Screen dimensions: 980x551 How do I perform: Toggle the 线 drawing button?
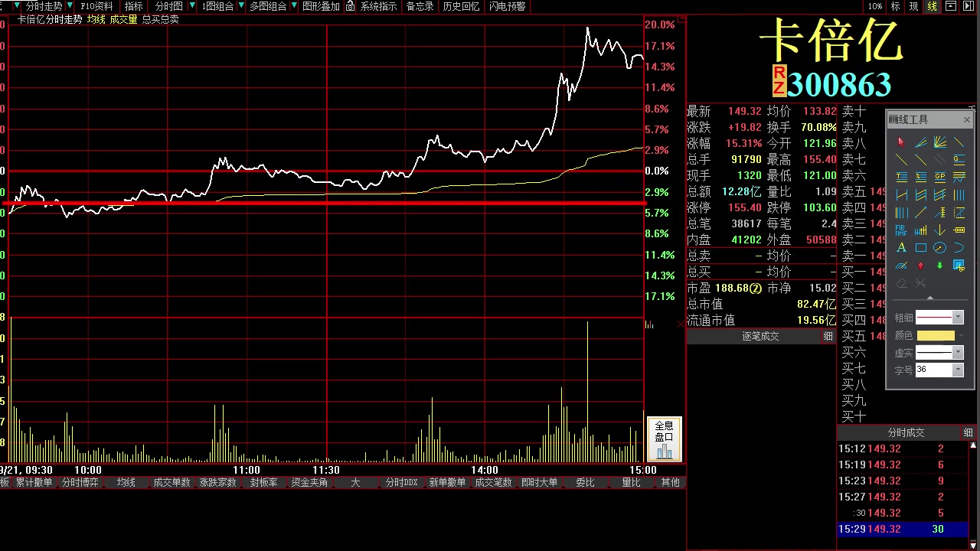932,6
